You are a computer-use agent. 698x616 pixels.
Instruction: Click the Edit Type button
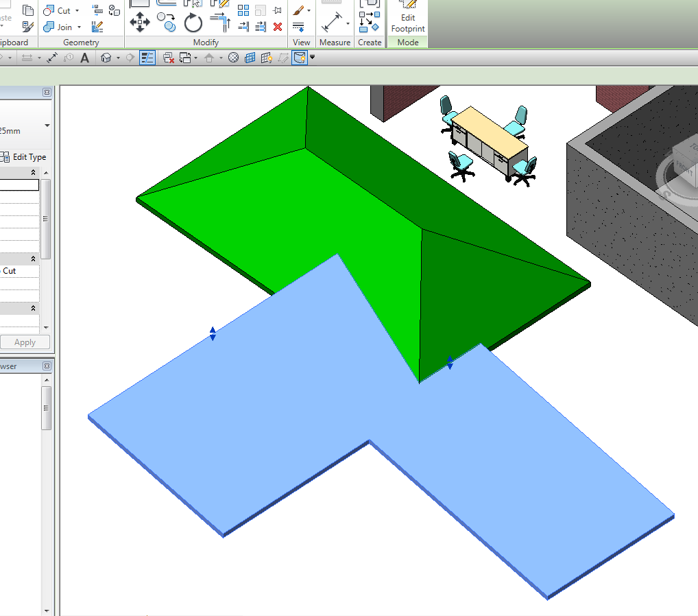25,157
